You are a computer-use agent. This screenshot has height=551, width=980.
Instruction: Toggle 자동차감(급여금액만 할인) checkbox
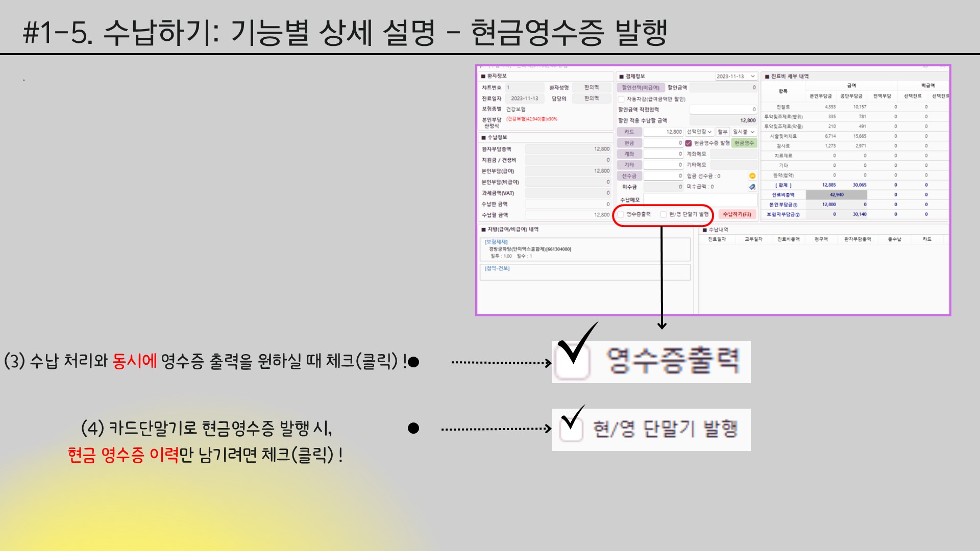click(621, 99)
